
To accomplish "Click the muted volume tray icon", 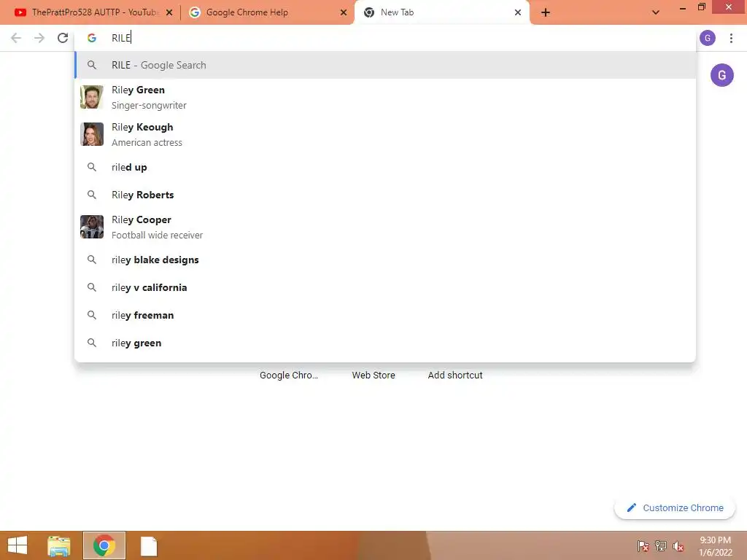I will 678,546.
